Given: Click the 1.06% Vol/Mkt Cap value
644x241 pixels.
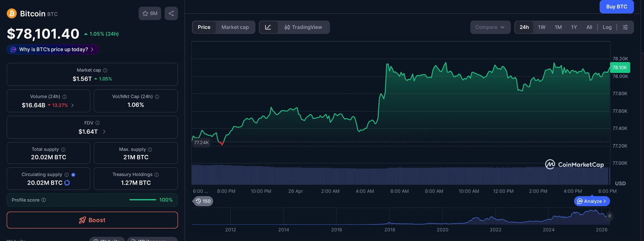Looking at the screenshot, I should pyautogui.click(x=136, y=105).
